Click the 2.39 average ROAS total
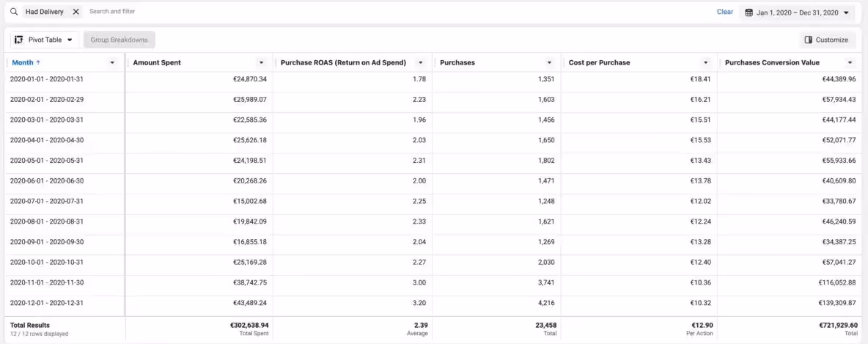The width and height of the screenshot is (868, 344). point(421,325)
